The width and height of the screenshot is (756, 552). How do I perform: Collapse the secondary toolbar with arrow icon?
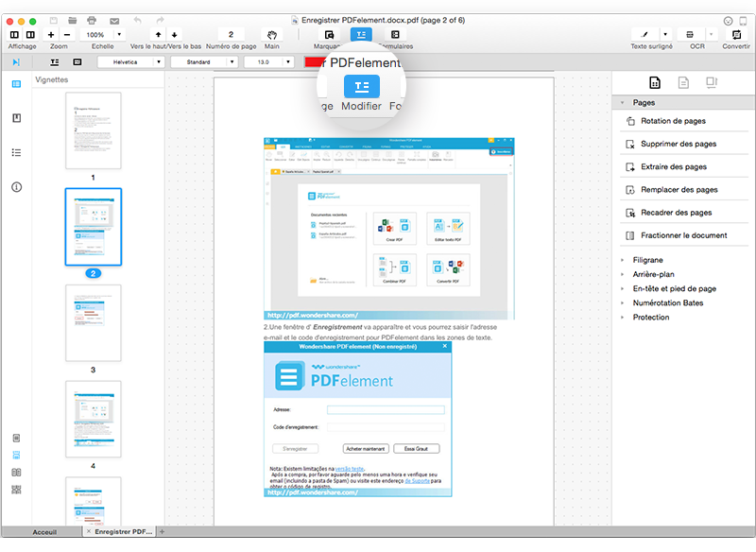tap(16, 62)
